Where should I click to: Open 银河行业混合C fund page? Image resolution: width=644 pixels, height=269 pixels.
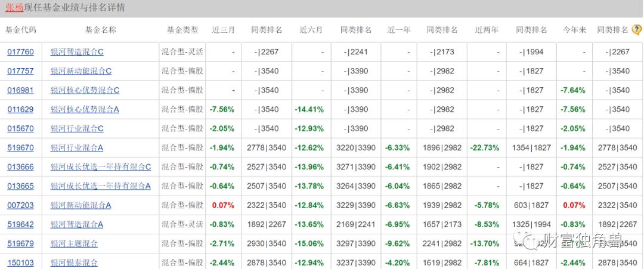[x=77, y=129]
